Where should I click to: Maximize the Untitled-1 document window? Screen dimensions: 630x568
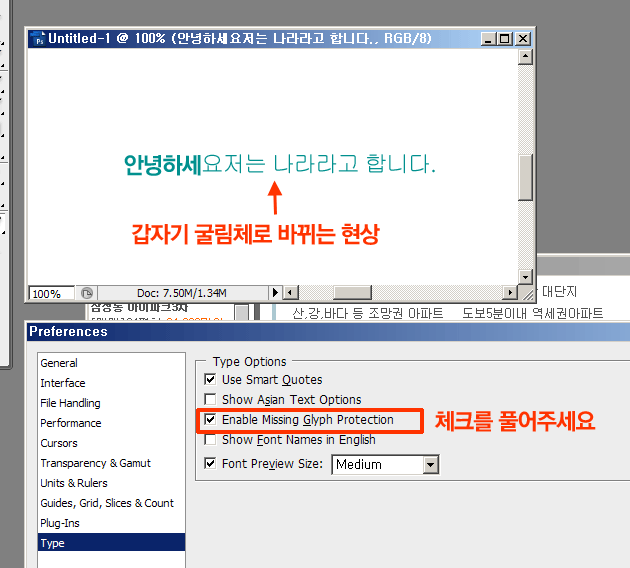coord(505,39)
